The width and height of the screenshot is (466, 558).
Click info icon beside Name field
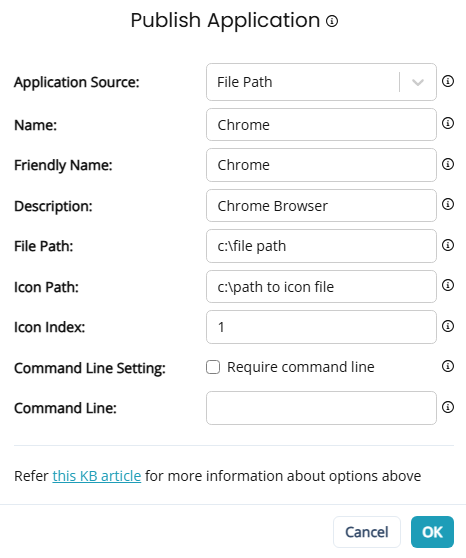tap(448, 123)
